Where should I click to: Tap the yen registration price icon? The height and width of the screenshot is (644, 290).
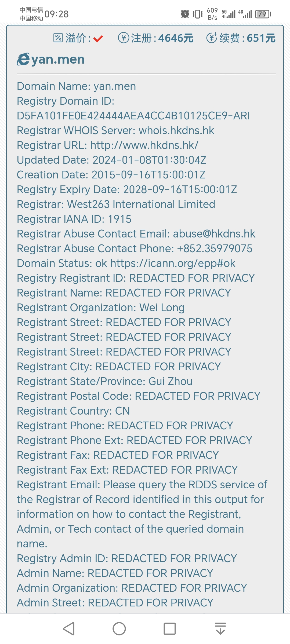click(124, 38)
